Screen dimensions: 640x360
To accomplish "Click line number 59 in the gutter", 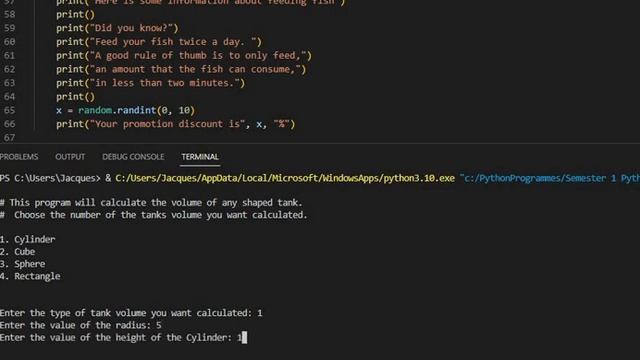I will (x=9, y=28).
